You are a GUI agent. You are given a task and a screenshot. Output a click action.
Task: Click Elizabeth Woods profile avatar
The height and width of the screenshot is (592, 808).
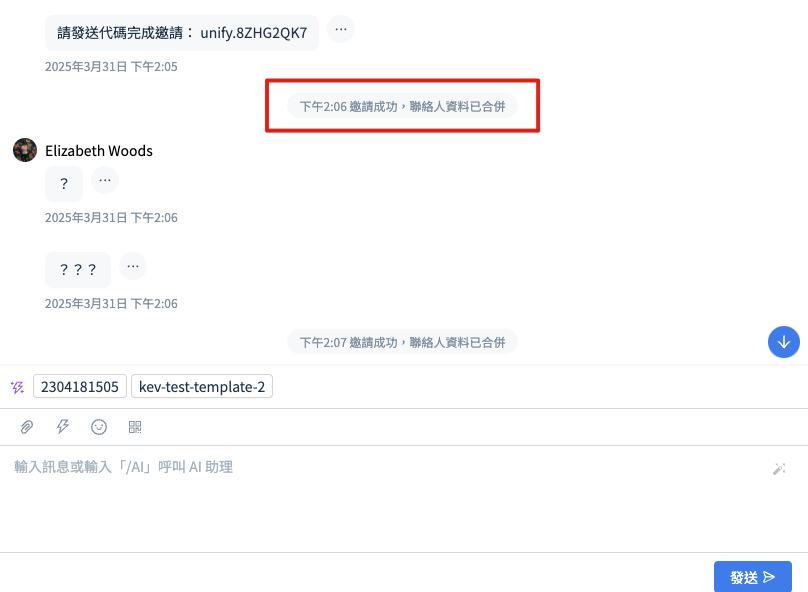25,150
